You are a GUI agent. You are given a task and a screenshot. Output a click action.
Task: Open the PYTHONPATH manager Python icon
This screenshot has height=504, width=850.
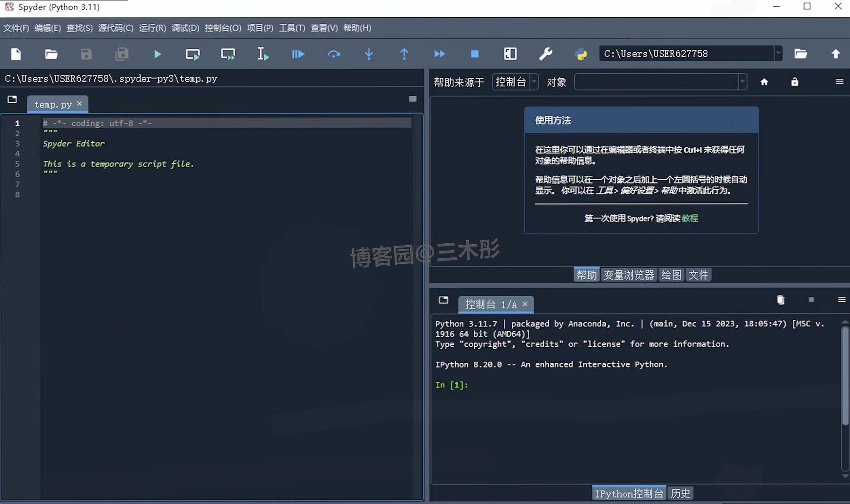(581, 54)
